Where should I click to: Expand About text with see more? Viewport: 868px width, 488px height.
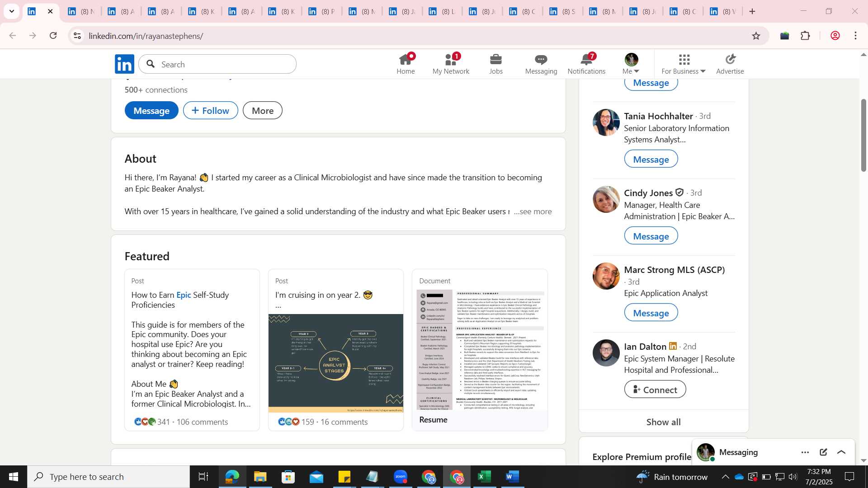tap(533, 211)
